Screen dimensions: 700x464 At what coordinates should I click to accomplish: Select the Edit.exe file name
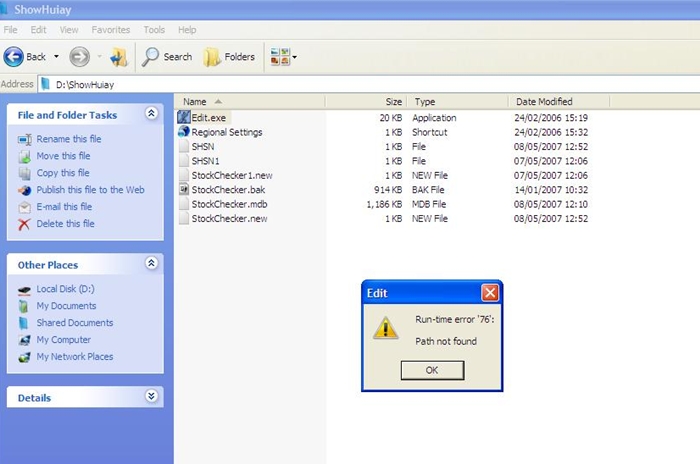click(x=208, y=118)
